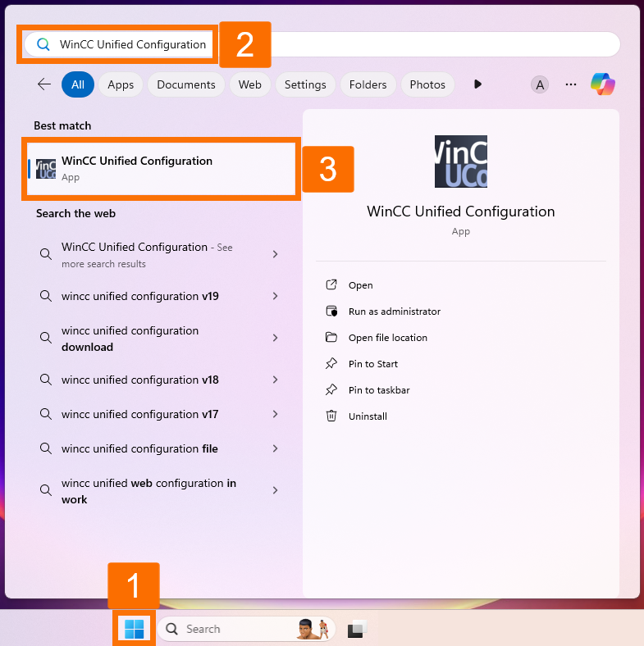Click the Uninstall trash can icon
This screenshot has width=644, height=646.
331,416
